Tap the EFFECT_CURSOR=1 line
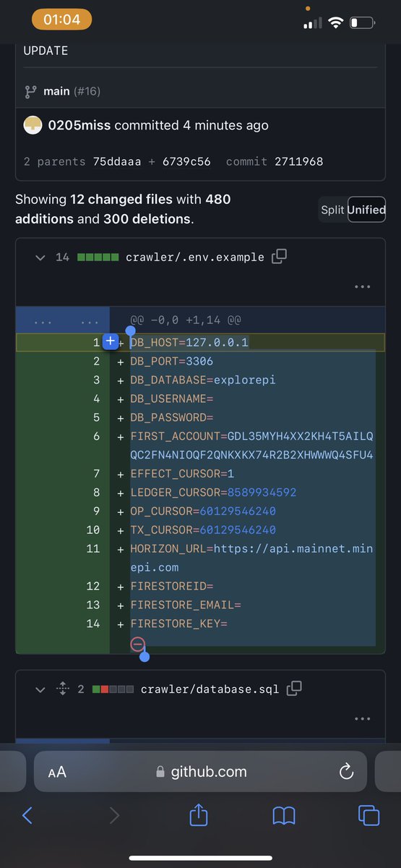 pyautogui.click(x=182, y=474)
